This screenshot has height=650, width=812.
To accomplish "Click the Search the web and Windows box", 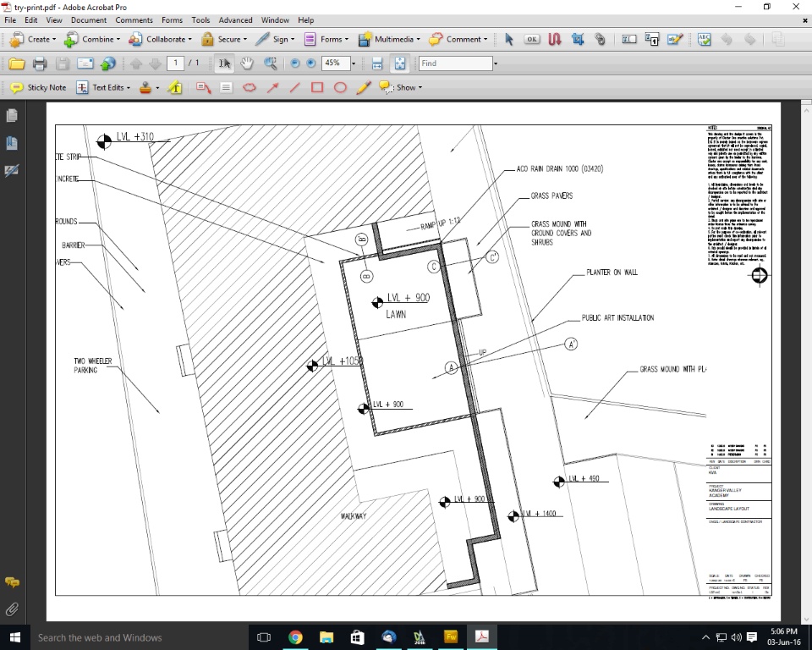I will tap(139, 637).
